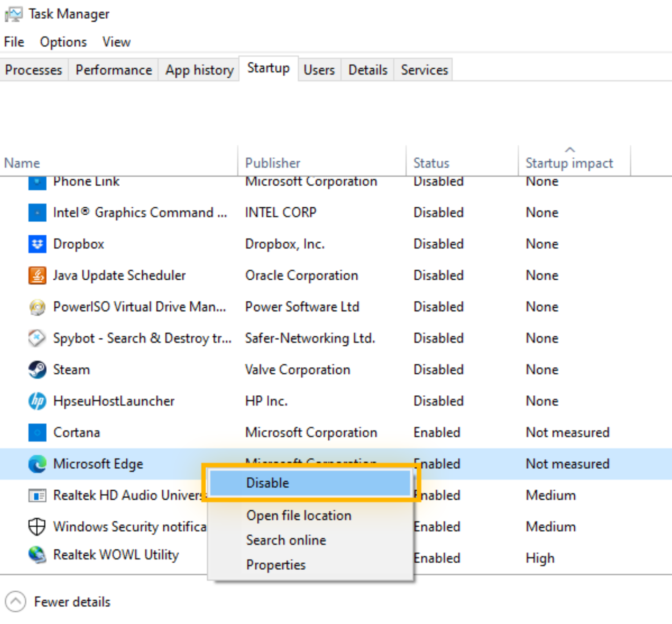
Task: Click the Microsoft Edge icon
Action: 37,464
